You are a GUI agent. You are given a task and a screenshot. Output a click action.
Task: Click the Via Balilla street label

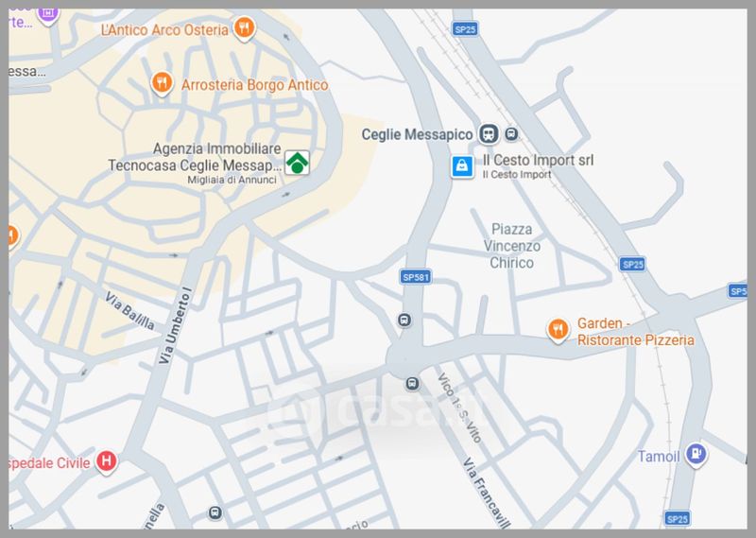point(129,311)
